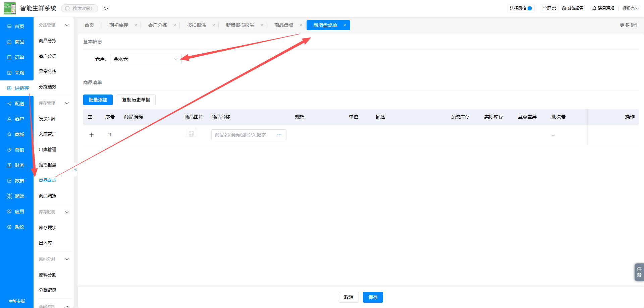The height and width of the screenshot is (308, 644).
Task: Switch to the 报损报溢 tab
Action: pos(197,25)
